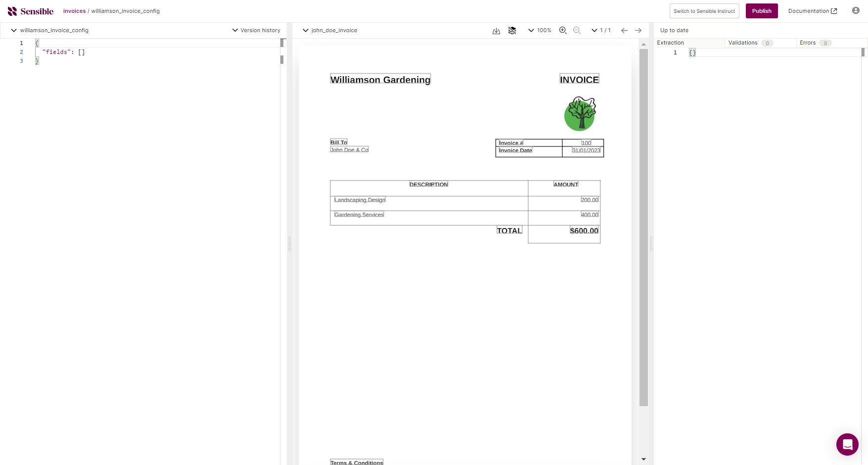
Task: Click the DESCRIPTION column header
Action: click(429, 185)
